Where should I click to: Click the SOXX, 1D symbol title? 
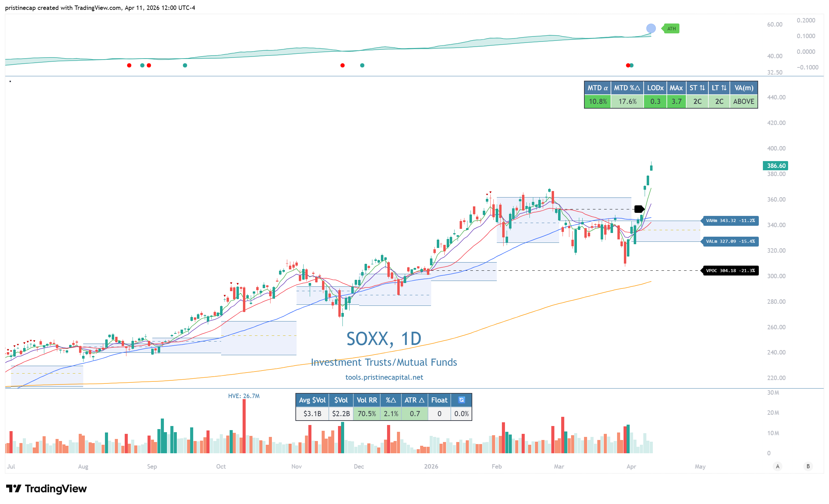pos(384,339)
